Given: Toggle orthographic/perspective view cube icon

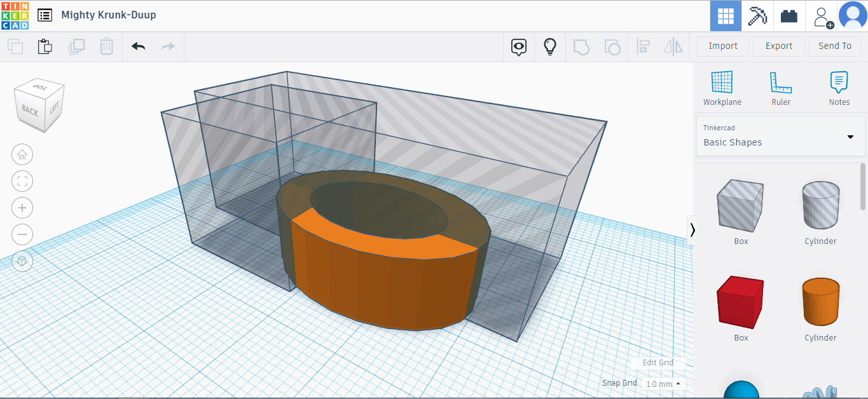Looking at the screenshot, I should tap(22, 261).
